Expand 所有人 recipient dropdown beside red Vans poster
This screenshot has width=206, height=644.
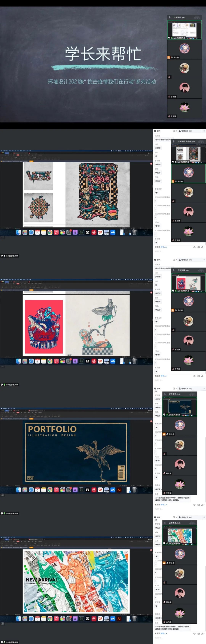(164, 376)
